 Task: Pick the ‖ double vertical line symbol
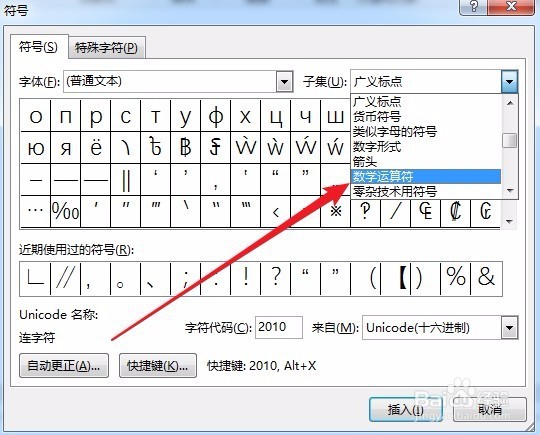126,180
